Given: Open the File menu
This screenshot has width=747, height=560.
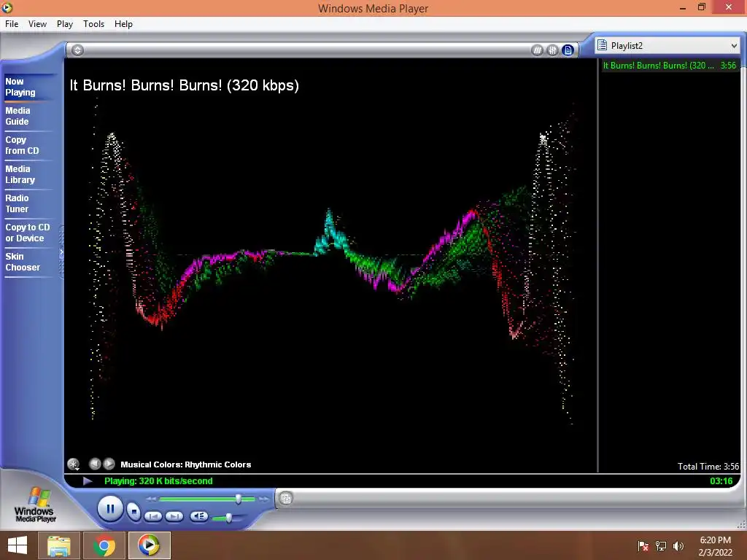Looking at the screenshot, I should [12, 24].
